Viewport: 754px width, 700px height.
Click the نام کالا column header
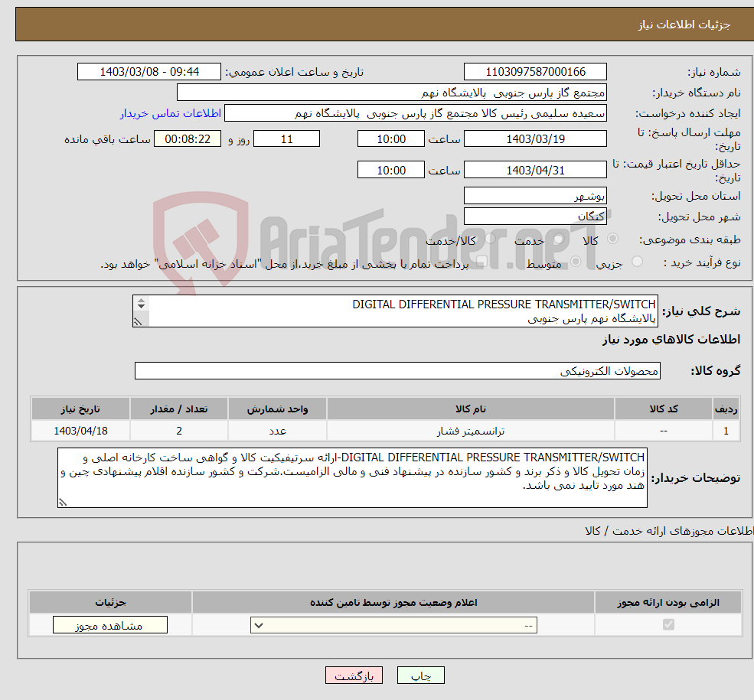471,409
